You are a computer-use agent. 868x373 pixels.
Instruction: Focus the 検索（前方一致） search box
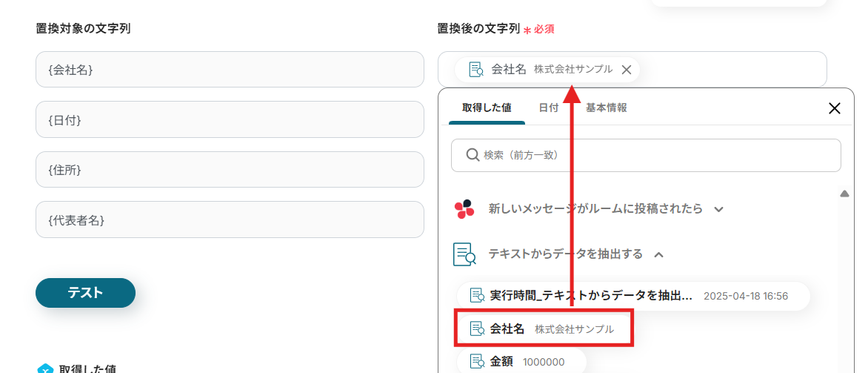point(646,156)
